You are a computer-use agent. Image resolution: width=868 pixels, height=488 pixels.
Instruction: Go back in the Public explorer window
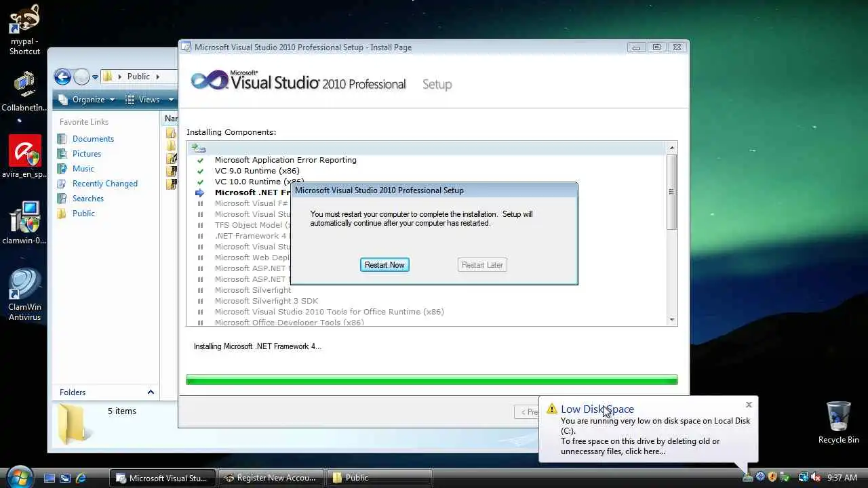point(62,77)
